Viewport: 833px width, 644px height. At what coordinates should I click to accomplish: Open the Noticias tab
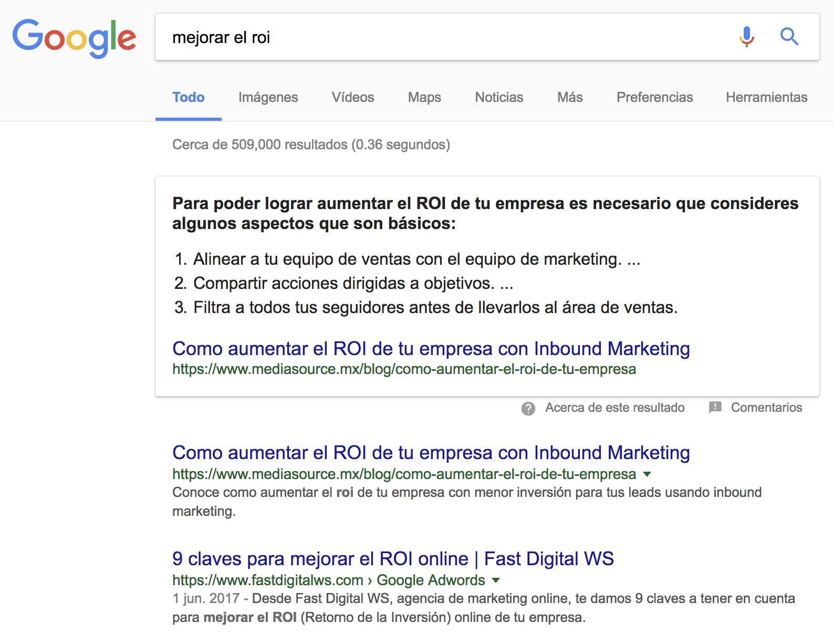pyautogui.click(x=499, y=97)
